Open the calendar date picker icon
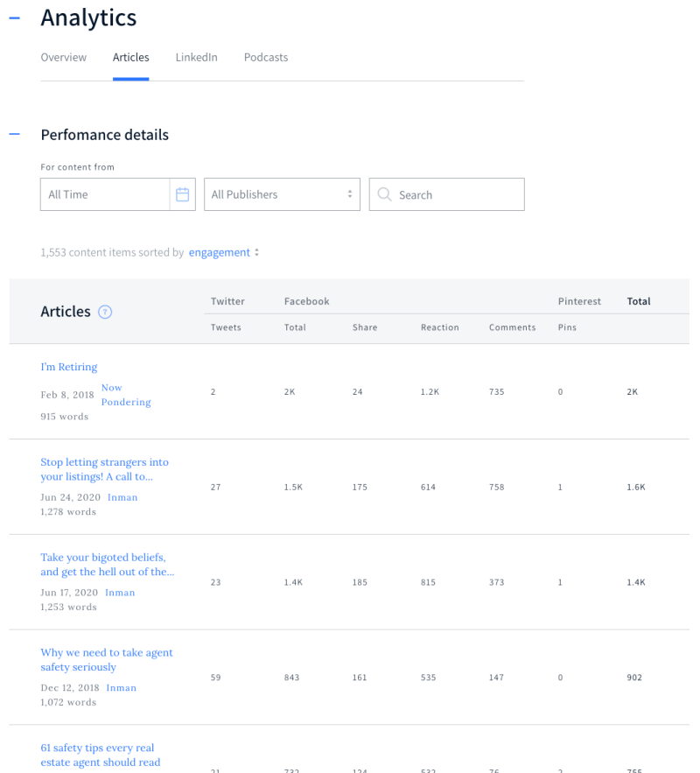This screenshot has height=773, width=700. click(182, 194)
